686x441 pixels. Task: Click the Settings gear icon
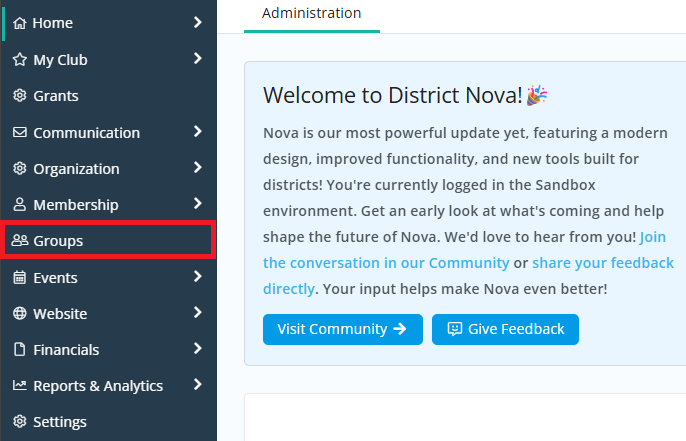point(19,421)
